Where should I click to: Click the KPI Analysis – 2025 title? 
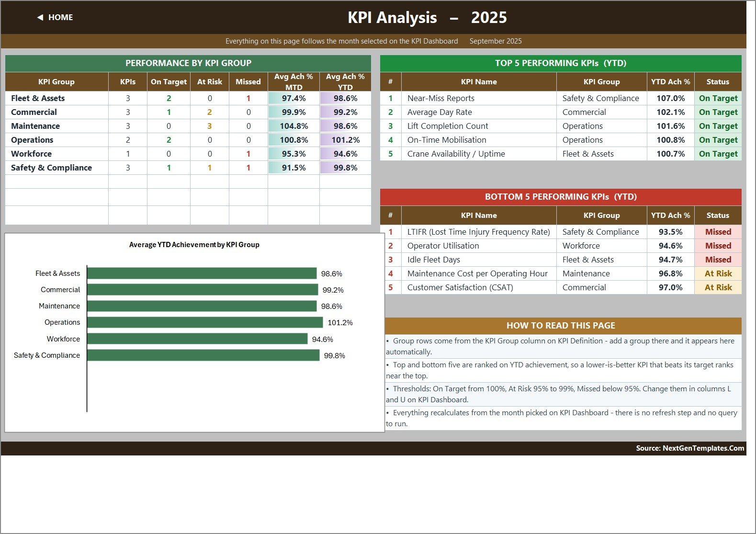427,17
